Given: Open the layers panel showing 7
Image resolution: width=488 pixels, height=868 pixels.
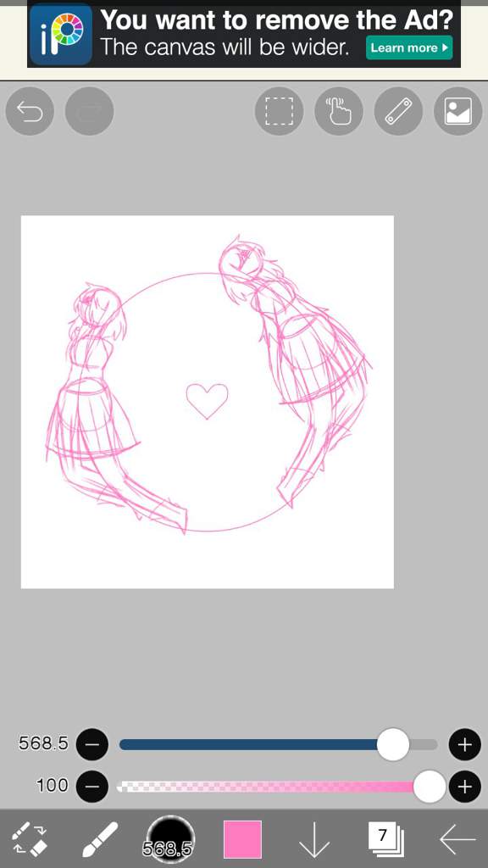Looking at the screenshot, I should tap(385, 838).
